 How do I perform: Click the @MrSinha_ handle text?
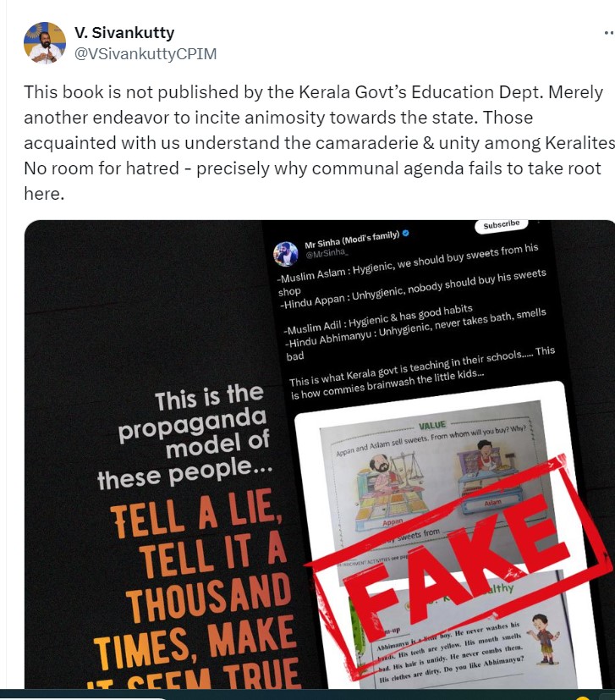pyautogui.click(x=327, y=253)
